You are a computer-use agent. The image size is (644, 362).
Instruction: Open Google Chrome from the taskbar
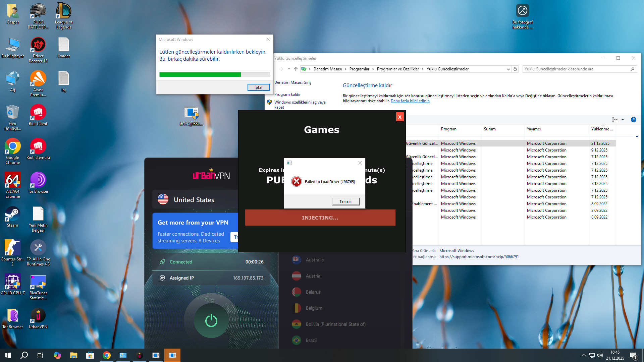tap(107, 355)
